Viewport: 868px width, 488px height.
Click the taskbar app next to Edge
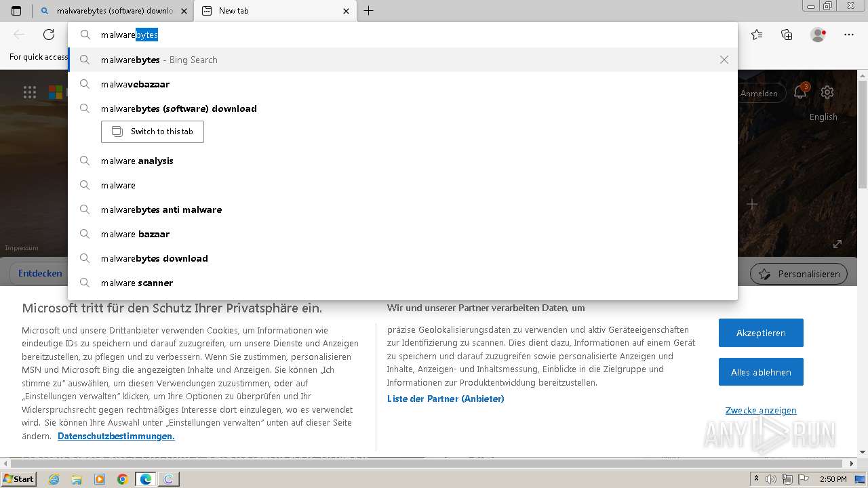point(169,479)
